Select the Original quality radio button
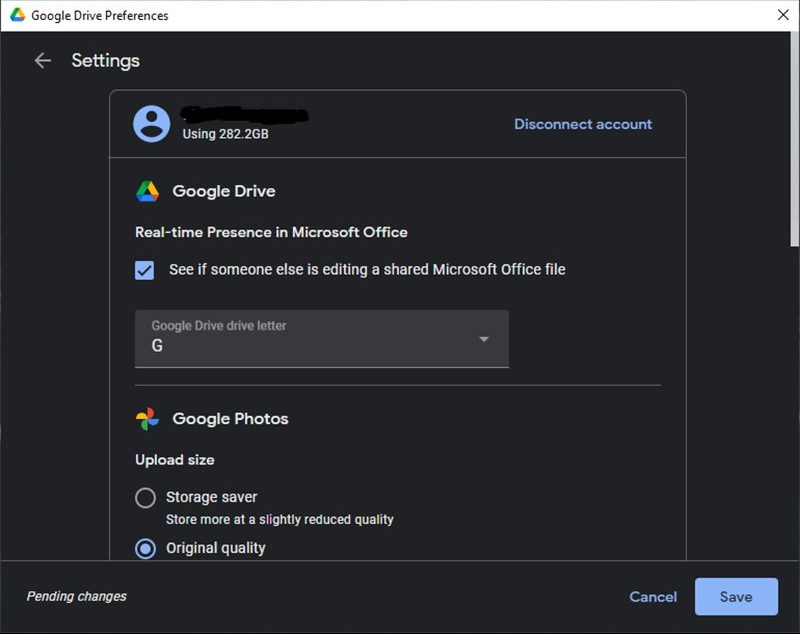The height and width of the screenshot is (634, 800). point(145,548)
